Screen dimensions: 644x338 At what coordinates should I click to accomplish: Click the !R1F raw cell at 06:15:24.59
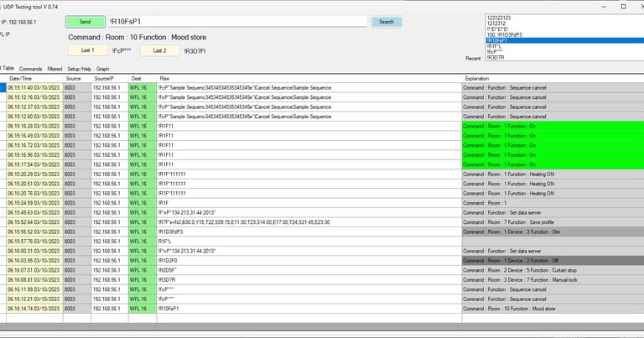click(x=309, y=203)
